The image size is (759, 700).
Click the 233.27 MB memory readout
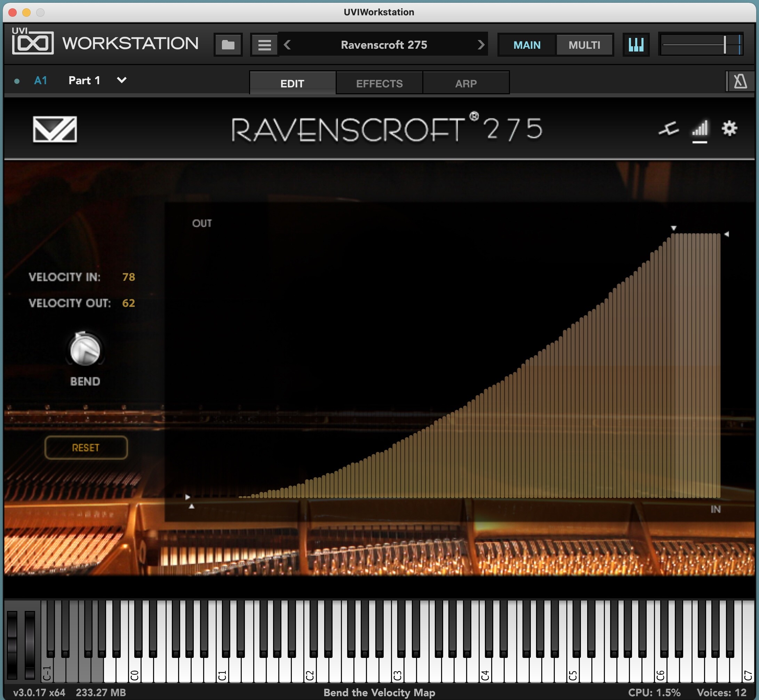(101, 692)
